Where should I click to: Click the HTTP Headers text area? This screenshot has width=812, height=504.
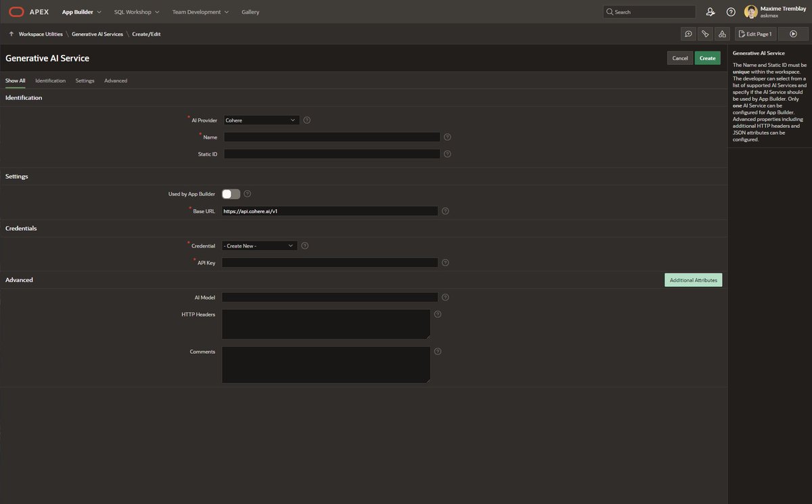(326, 324)
